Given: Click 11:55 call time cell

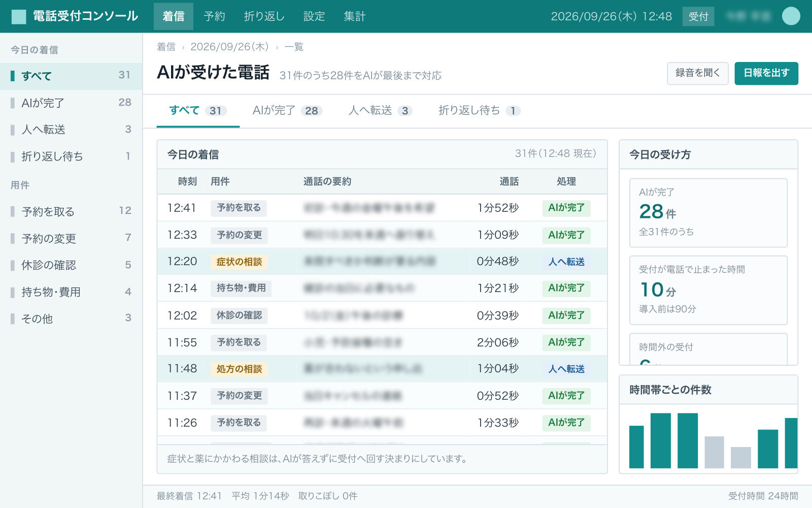Looking at the screenshot, I should coord(182,342).
